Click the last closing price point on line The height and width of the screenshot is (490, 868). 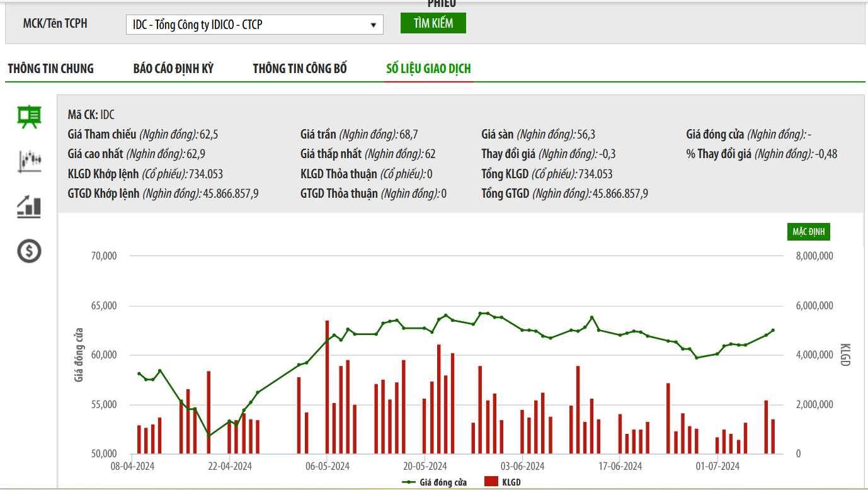tap(773, 330)
